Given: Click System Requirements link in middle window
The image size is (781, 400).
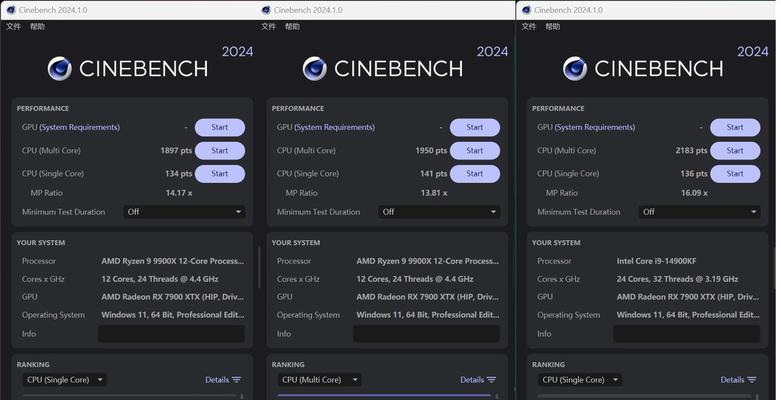Looking at the screenshot, I should 335,128.
